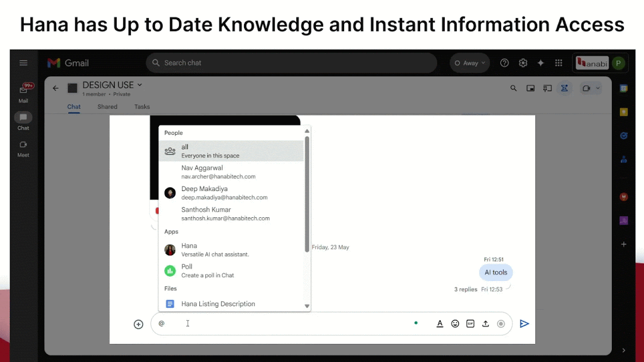Click the Gemini sparkle icon
This screenshot has width=644, height=362.
pyautogui.click(x=541, y=63)
